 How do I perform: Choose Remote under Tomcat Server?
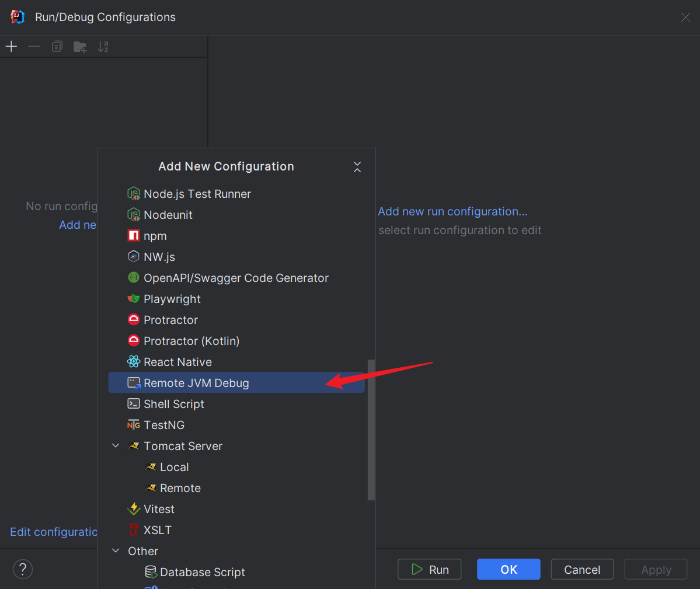point(236,487)
